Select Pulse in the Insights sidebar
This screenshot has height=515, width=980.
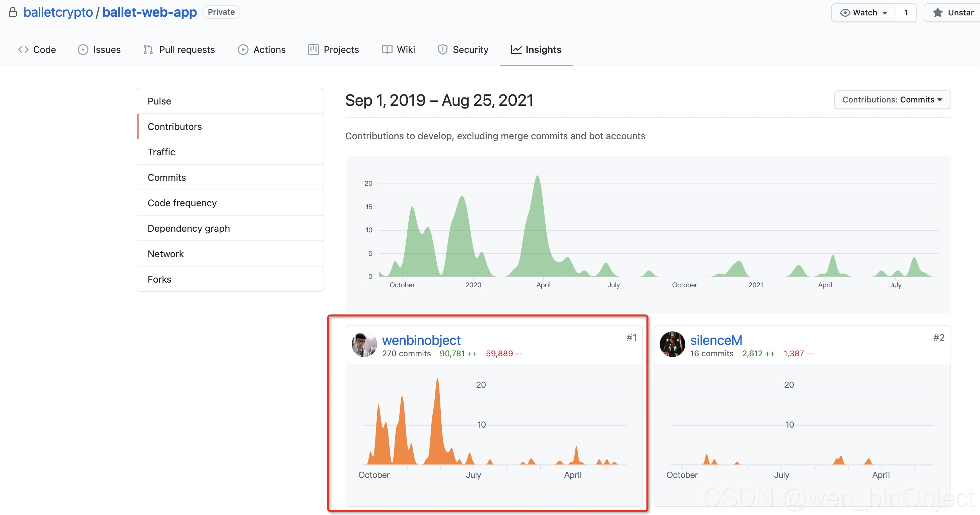230,101
